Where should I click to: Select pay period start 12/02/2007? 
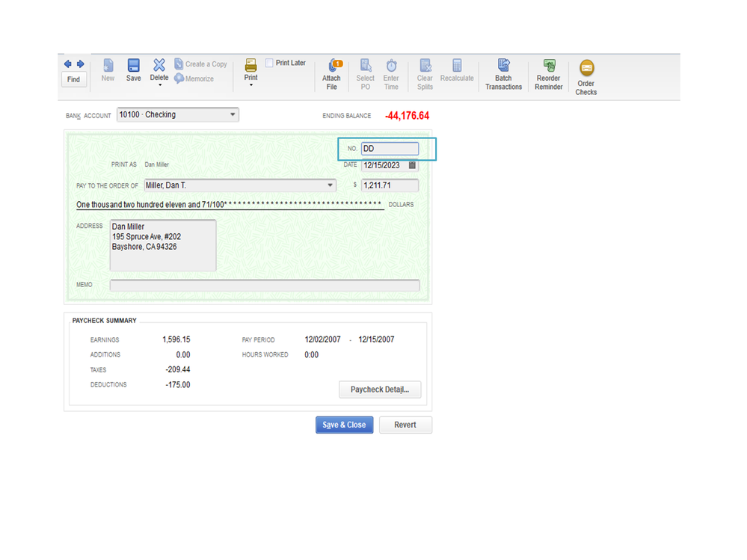(x=322, y=339)
